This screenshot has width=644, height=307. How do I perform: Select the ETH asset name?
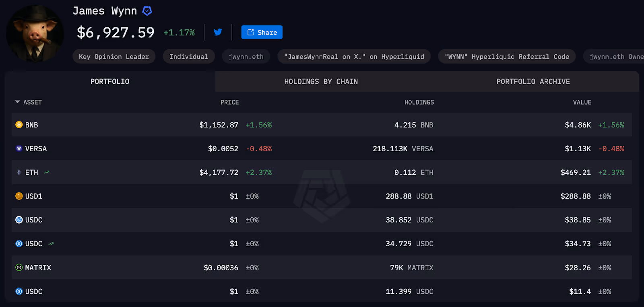pos(31,172)
